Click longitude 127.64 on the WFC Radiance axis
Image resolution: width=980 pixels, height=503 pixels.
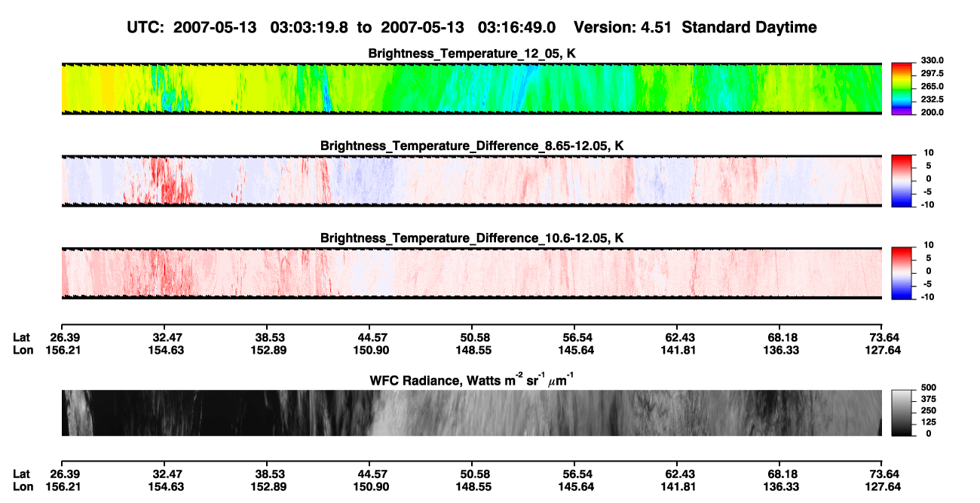pyautogui.click(x=883, y=486)
